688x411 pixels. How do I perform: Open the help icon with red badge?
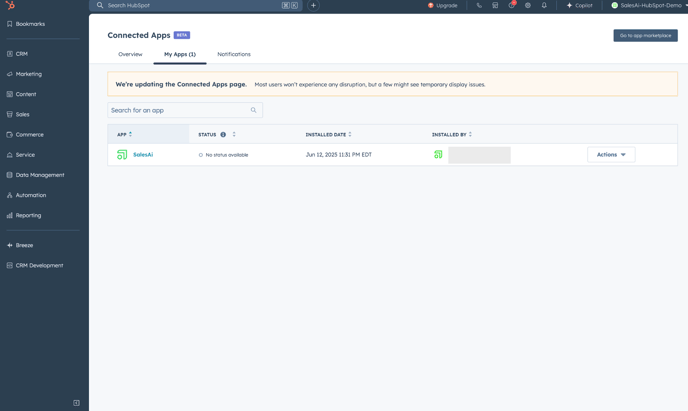coord(512,5)
